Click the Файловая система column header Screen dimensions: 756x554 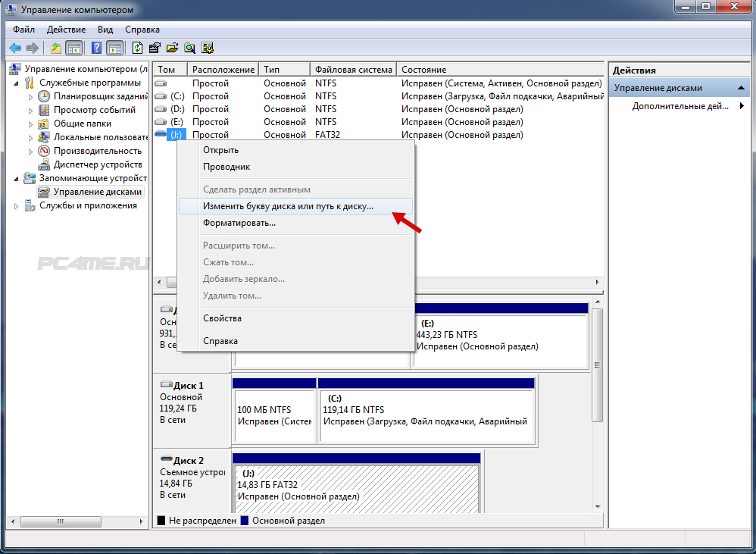tap(353, 70)
